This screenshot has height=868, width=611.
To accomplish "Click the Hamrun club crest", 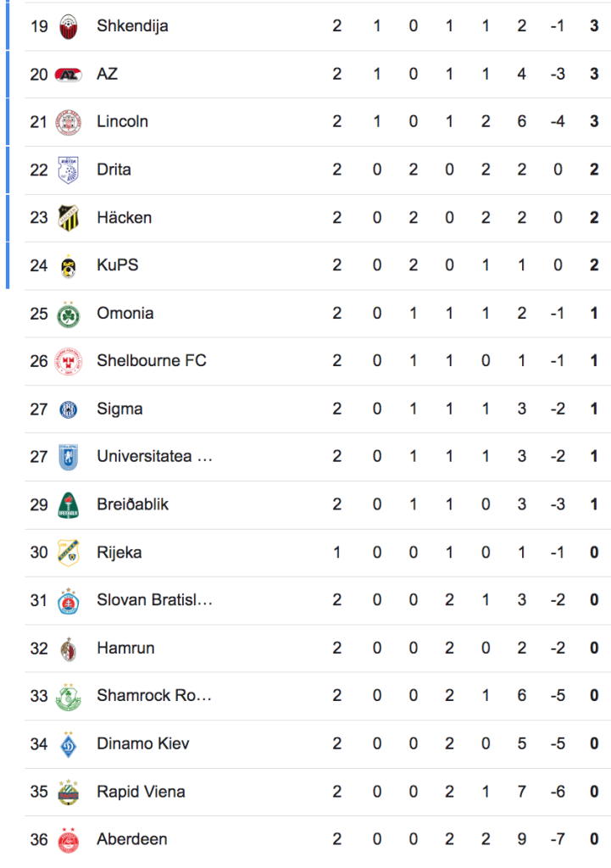I will pyautogui.click(x=68, y=649).
